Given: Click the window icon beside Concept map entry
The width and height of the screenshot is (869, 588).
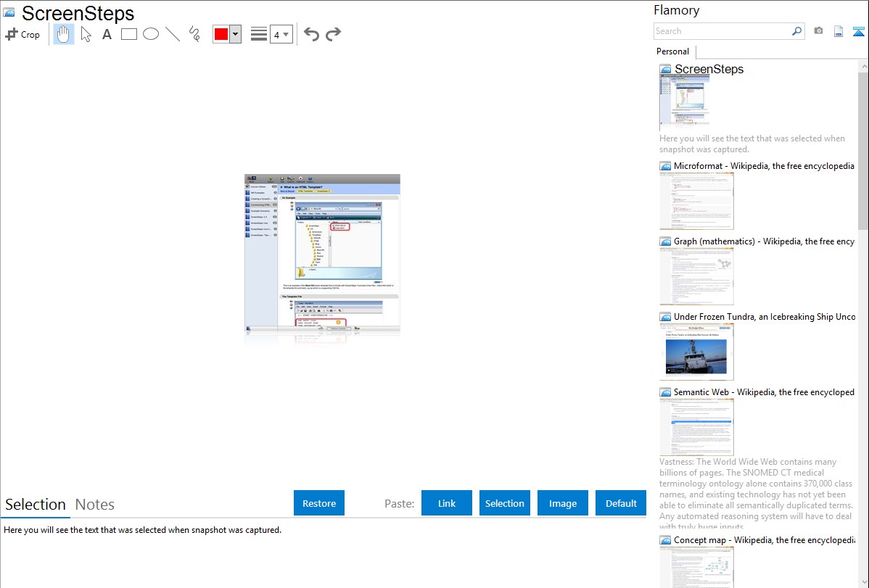Looking at the screenshot, I should [665, 540].
